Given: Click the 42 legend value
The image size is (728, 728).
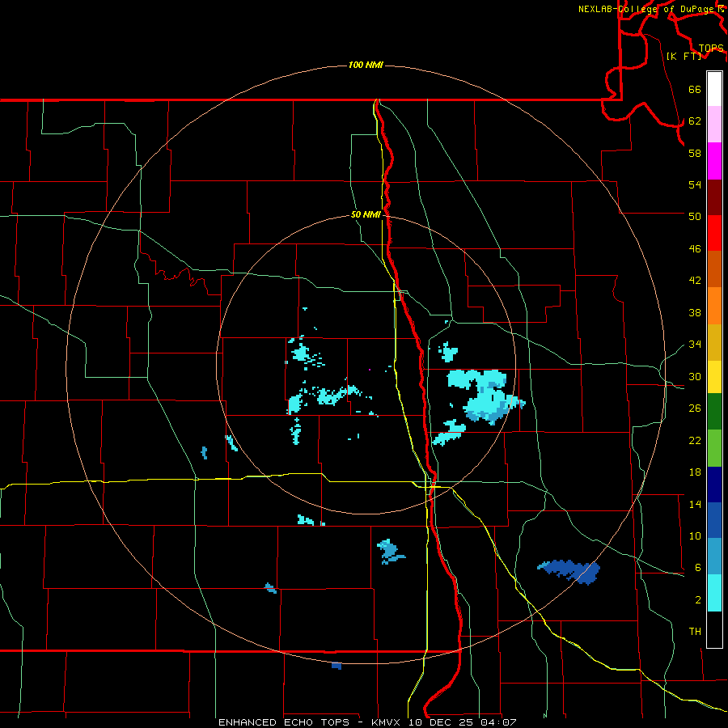Looking at the screenshot, I should (x=695, y=281).
